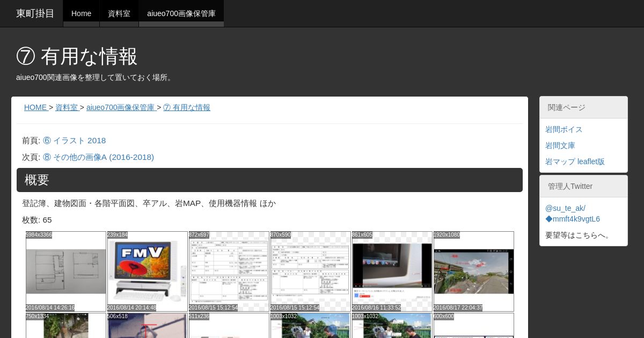Click the 概要 section heading
This screenshot has width=644, height=338.
pos(269,180)
